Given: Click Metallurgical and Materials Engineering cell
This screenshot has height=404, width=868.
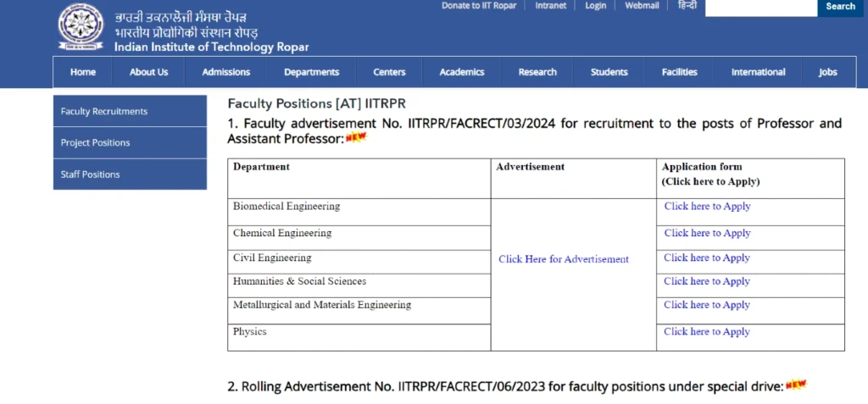Looking at the screenshot, I should coord(359,311).
